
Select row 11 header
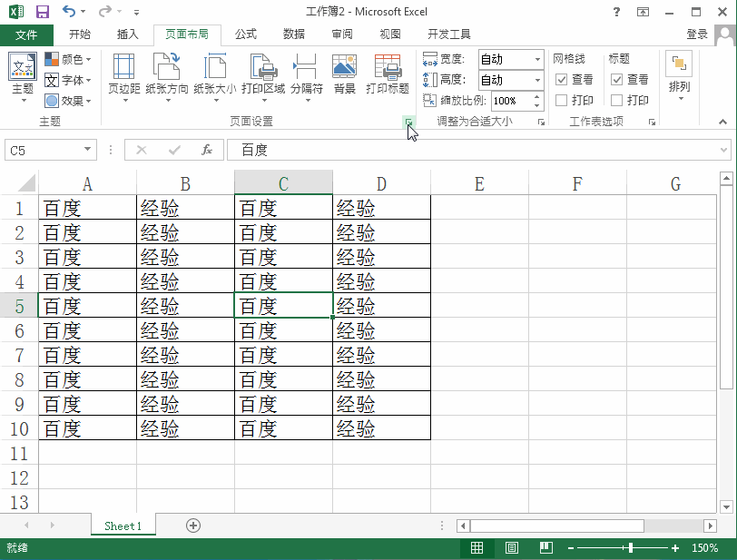point(19,453)
